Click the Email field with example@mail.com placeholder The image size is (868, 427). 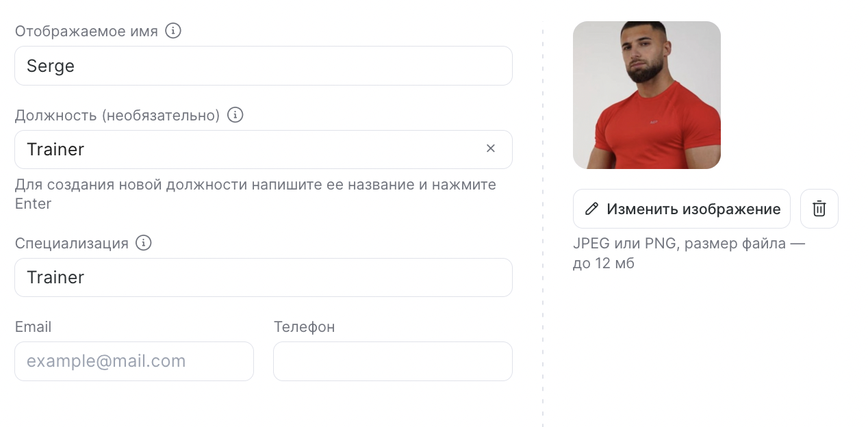[133, 361]
